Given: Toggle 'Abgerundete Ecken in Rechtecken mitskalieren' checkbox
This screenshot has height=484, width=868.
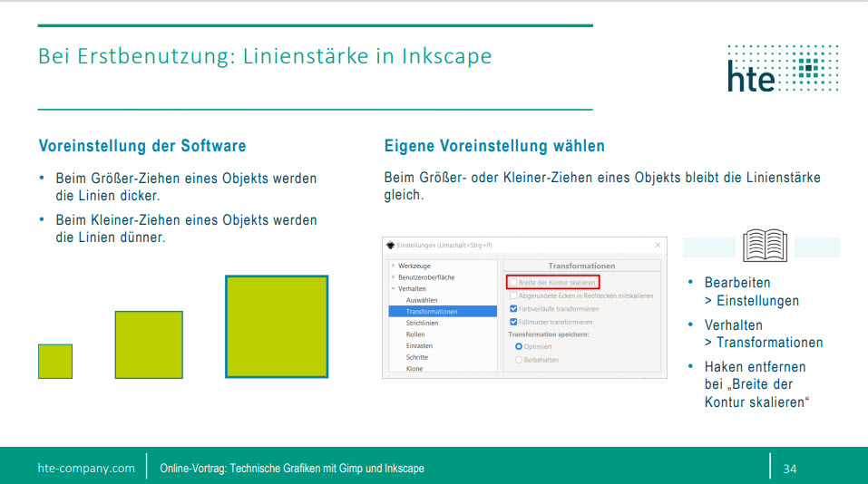Looking at the screenshot, I should coord(513,296).
